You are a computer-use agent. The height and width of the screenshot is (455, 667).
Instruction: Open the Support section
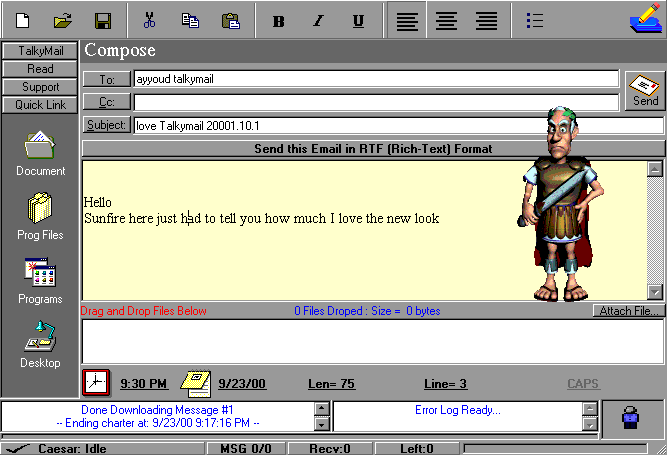click(40, 87)
